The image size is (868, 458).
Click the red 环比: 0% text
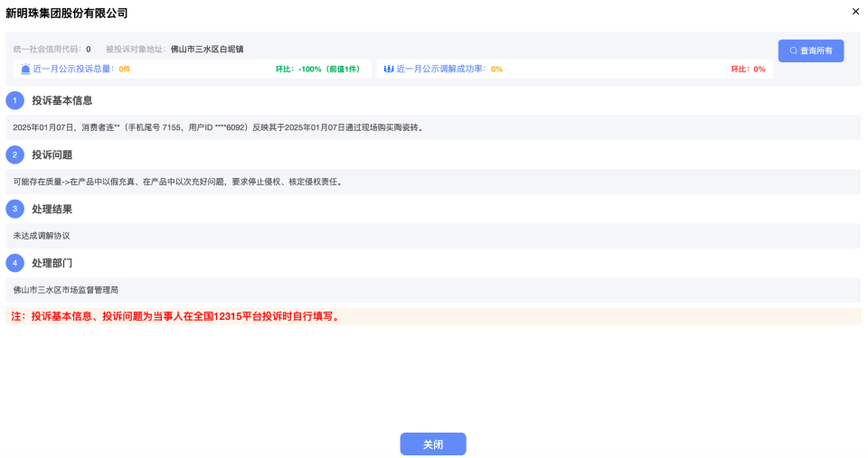click(x=748, y=70)
